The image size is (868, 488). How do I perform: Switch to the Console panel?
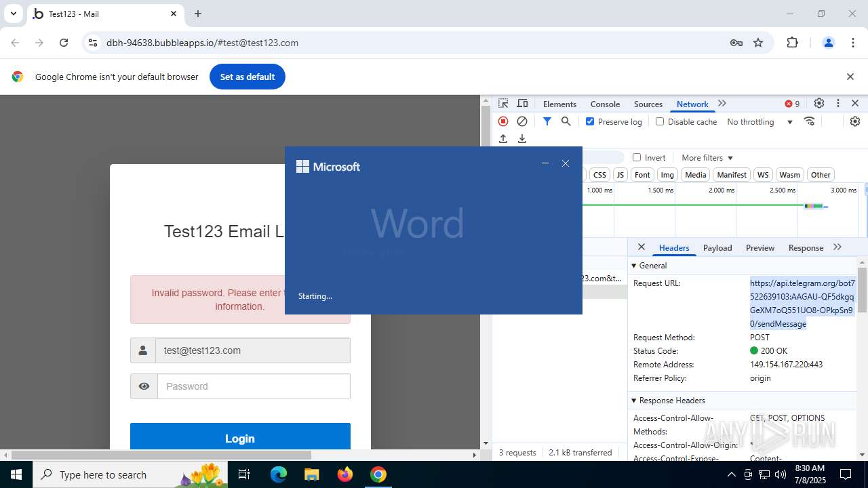(605, 104)
